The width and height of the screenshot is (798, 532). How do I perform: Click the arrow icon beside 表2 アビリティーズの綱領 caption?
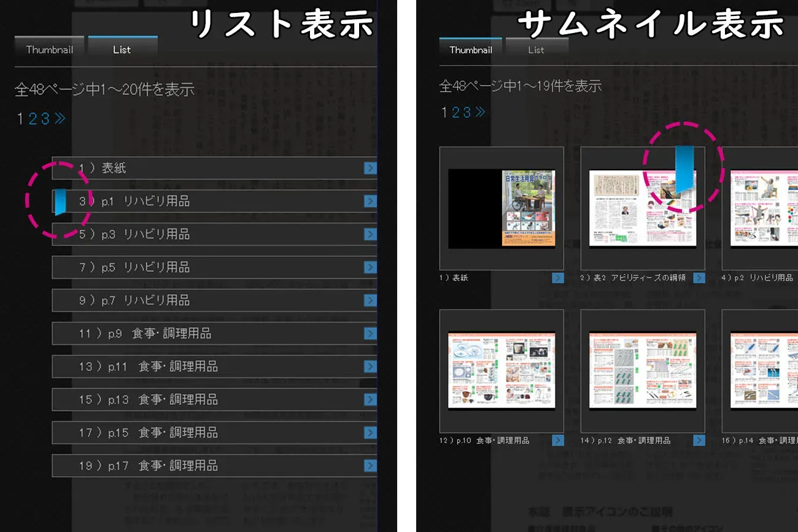coord(699,278)
